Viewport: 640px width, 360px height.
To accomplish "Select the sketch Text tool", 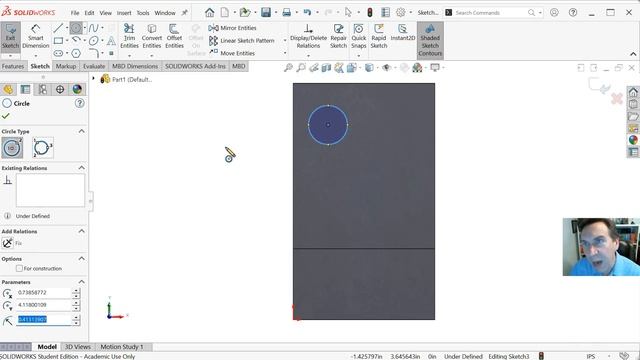I will point(111,41).
